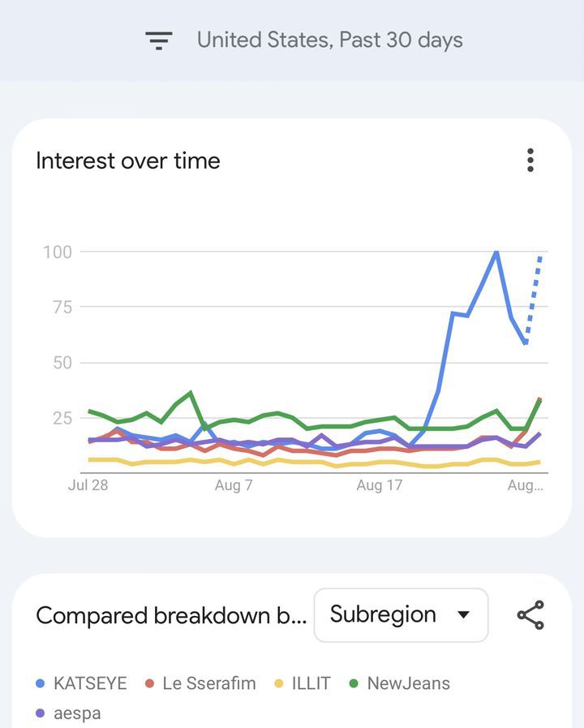Select the NewJeans legend label
This screenshot has height=728, width=584.
tap(408, 683)
